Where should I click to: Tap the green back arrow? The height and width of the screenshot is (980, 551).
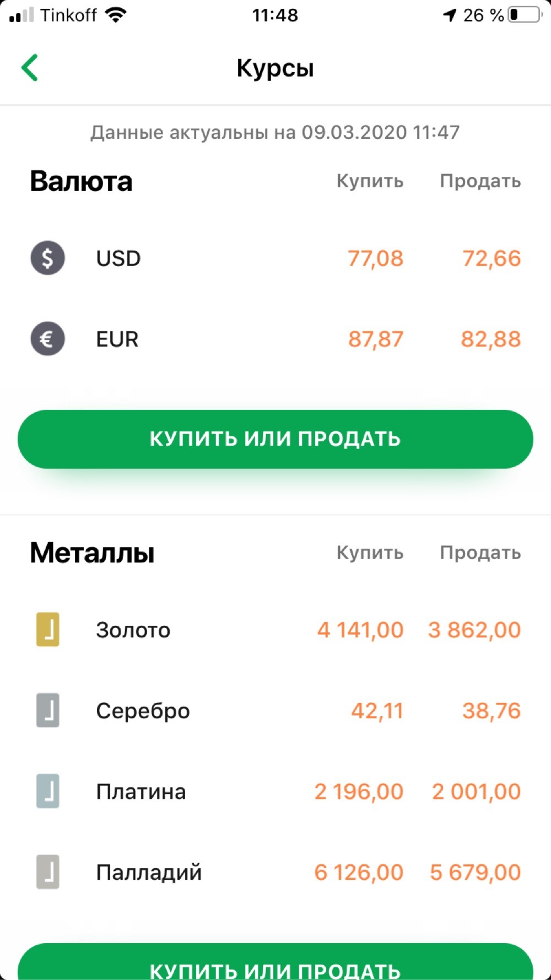pyautogui.click(x=30, y=68)
